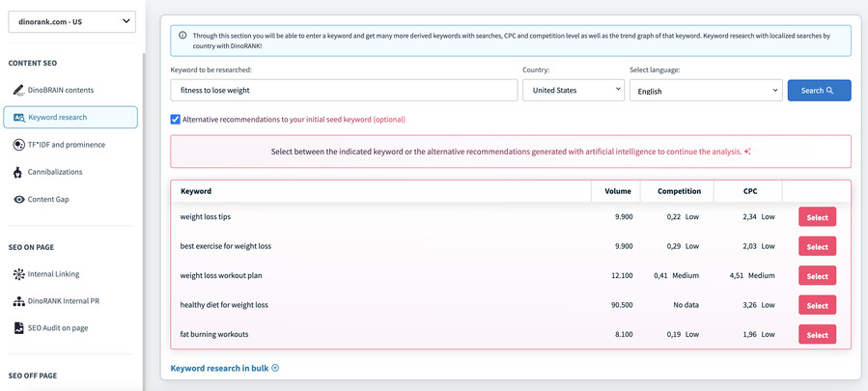Go to Keyword research menu item

[x=70, y=118]
